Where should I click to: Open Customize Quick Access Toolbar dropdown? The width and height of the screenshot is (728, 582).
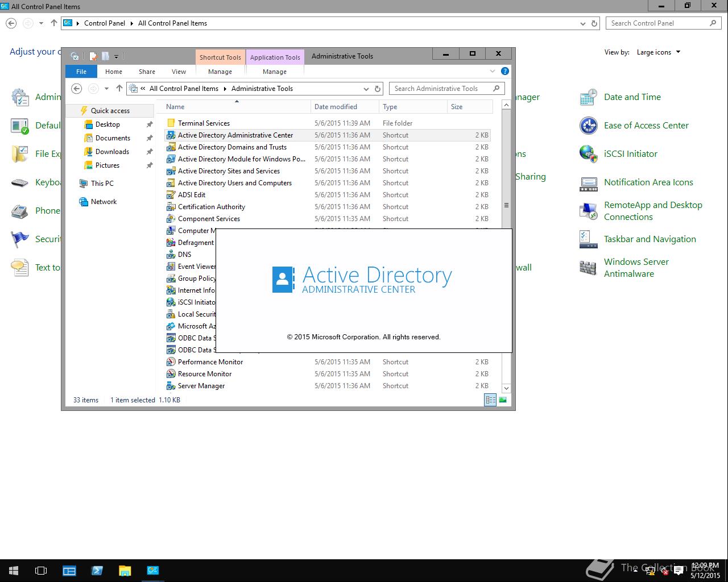(116, 56)
